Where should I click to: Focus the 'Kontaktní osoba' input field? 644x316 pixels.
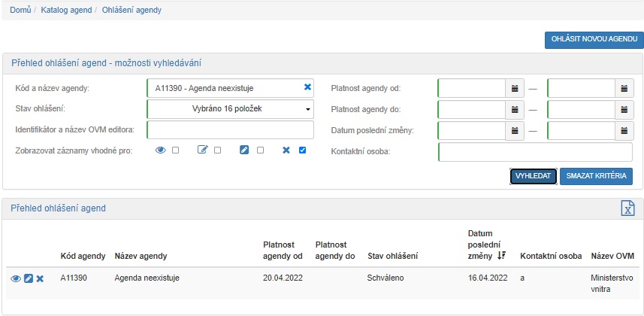(x=536, y=152)
